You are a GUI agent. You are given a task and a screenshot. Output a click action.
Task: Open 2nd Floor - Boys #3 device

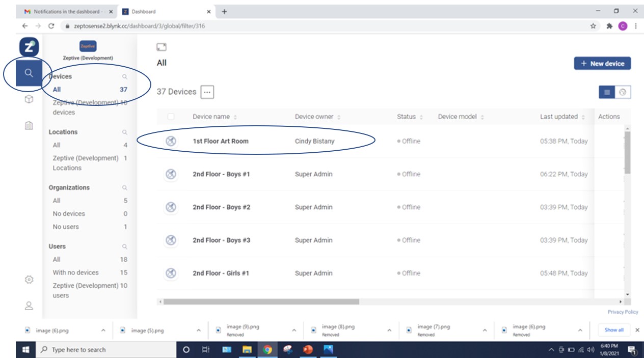pyautogui.click(x=221, y=240)
